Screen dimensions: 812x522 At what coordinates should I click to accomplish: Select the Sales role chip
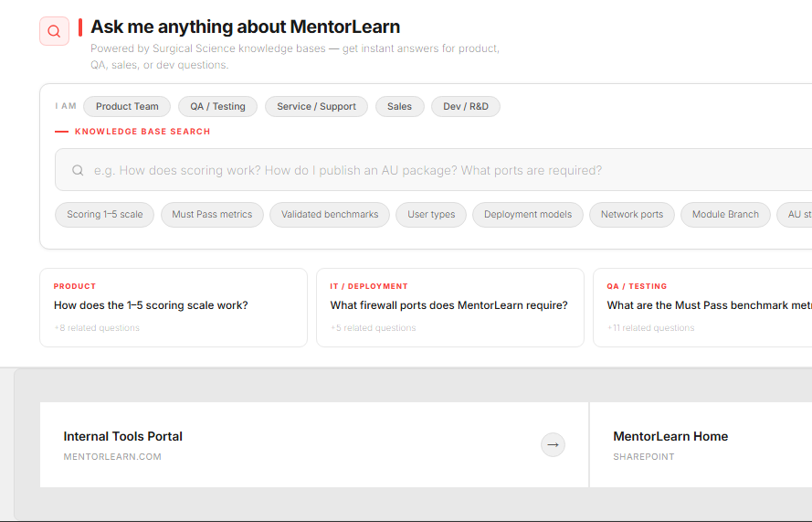[x=400, y=106]
